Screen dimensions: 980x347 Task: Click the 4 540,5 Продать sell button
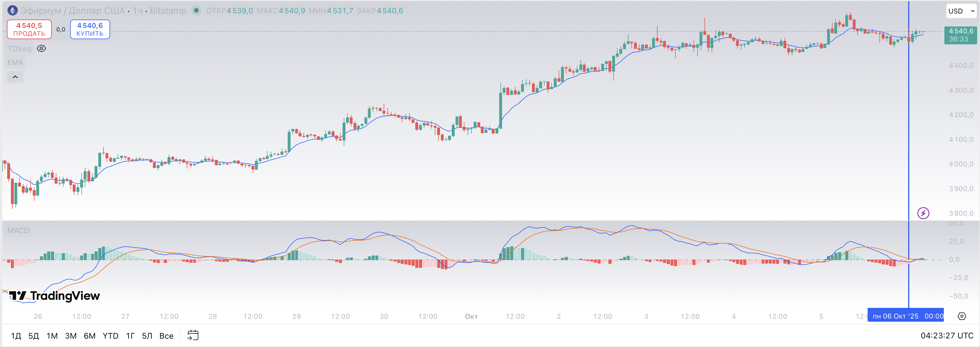pos(29,29)
